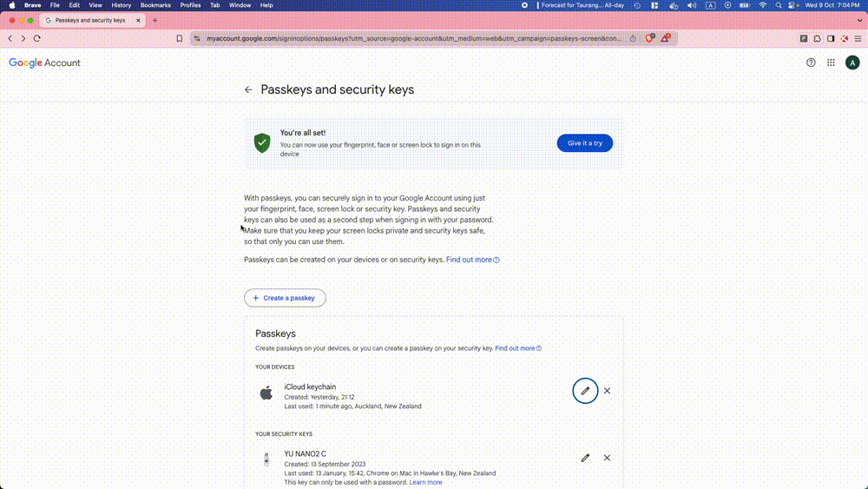This screenshot has width=868, height=489.
Task: Open the Apple menu
Action: [x=11, y=5]
